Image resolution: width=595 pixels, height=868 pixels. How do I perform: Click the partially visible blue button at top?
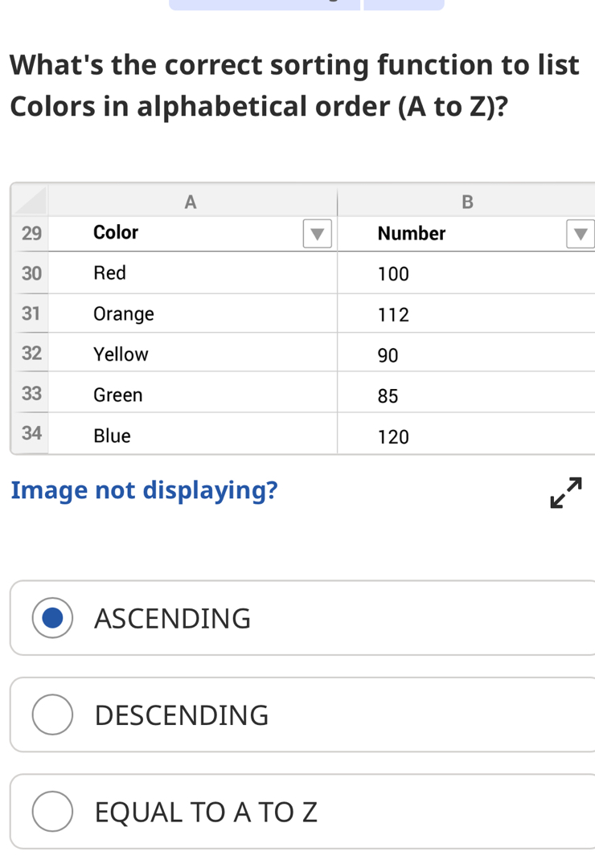click(265, 3)
